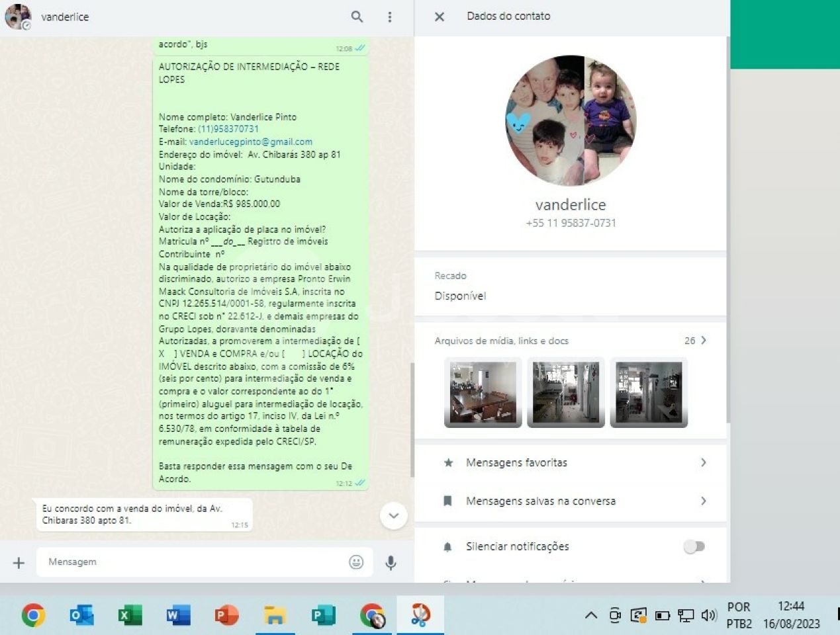840x635 pixels.
Task: Open the chat options three-dot menu
Action: pos(390,17)
